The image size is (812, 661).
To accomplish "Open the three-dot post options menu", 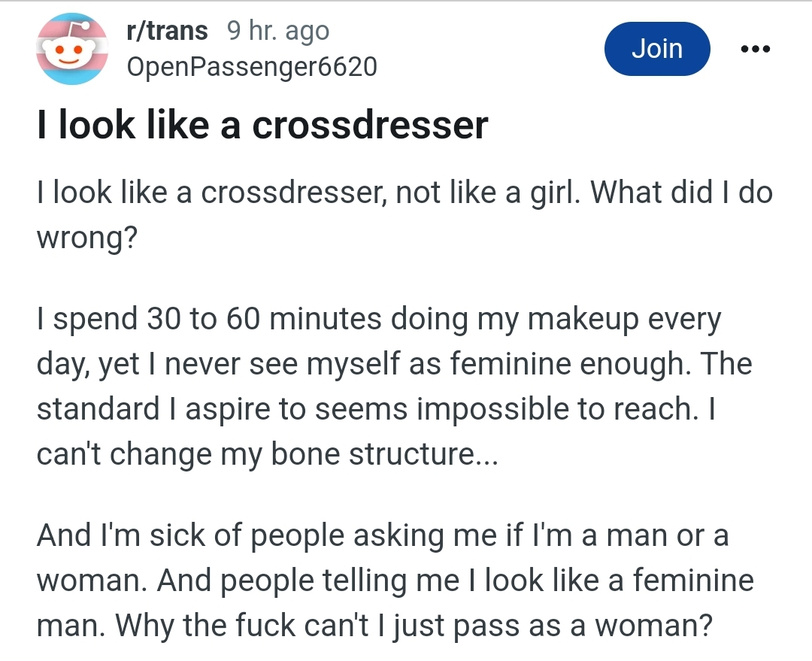I will (756, 49).
